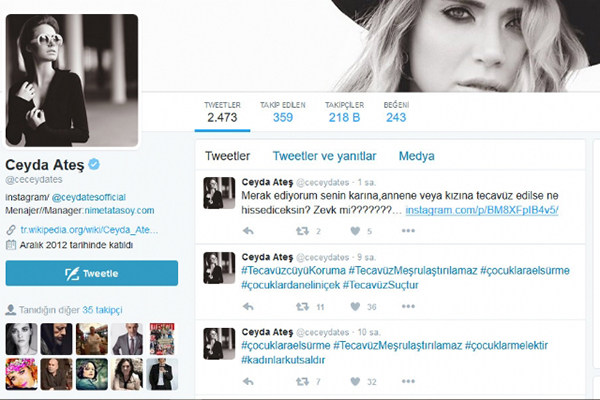This screenshot has height=400, width=600.
Task: Click the avatar on the 10 sa. tweet
Action: click(x=219, y=343)
